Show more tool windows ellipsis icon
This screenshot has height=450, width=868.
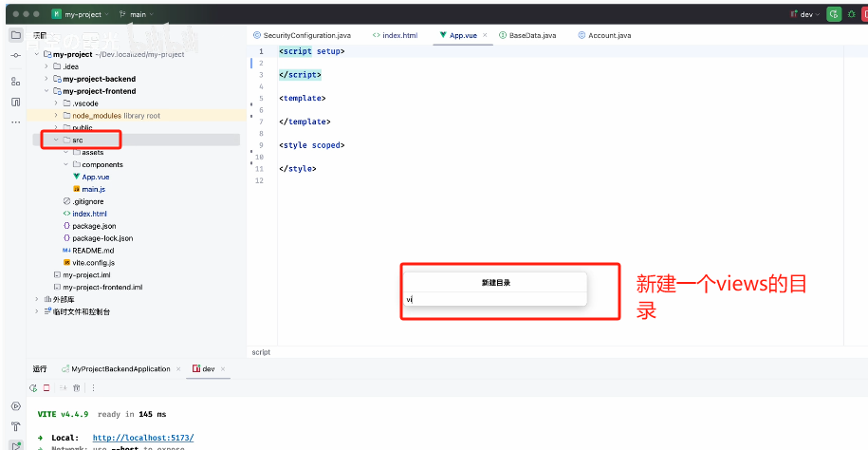point(15,122)
